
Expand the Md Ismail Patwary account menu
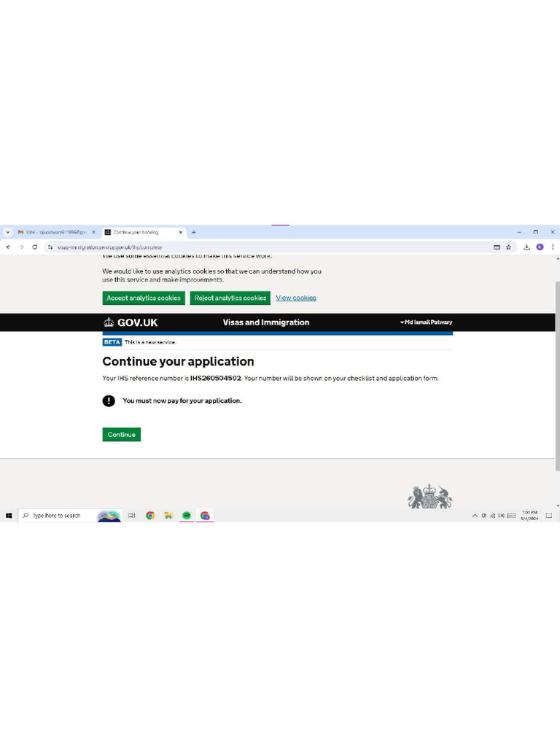426,322
